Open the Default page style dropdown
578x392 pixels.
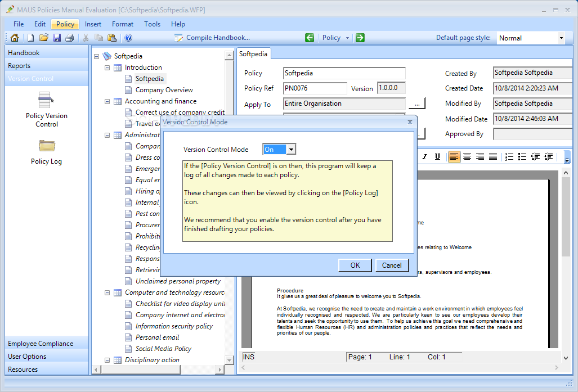tap(561, 38)
